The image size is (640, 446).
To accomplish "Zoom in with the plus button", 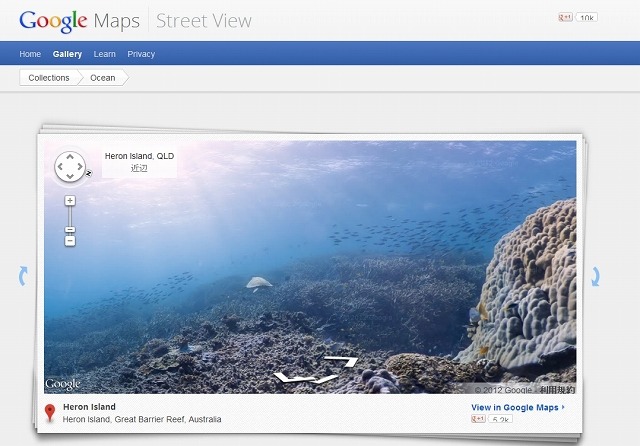I will click(70, 200).
